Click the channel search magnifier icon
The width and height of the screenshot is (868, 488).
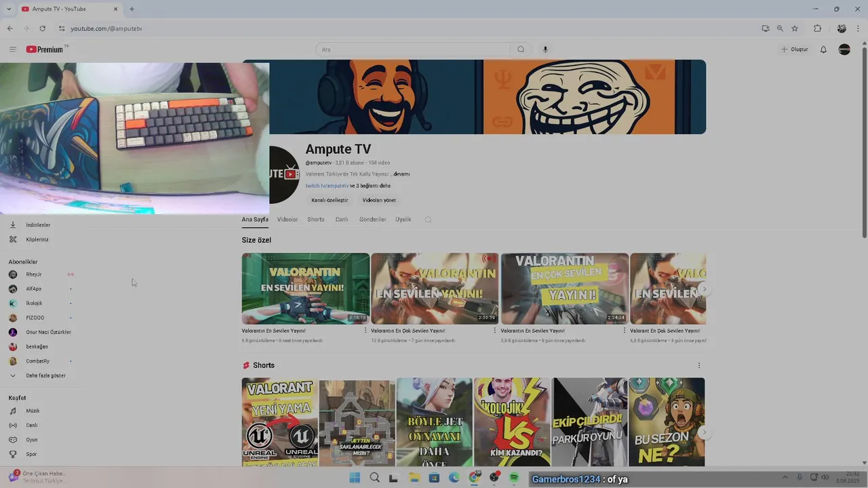pos(428,220)
